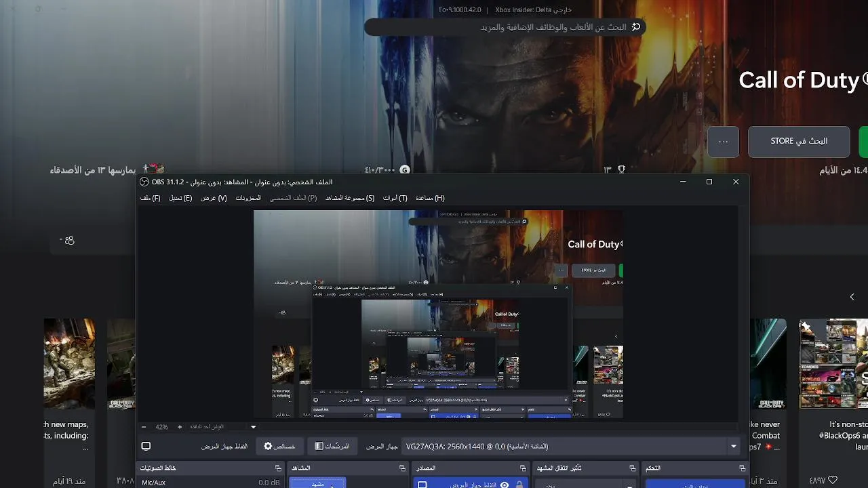The image size is (868, 488).
Task: Float the المصادر sources dock
Action: click(523, 468)
